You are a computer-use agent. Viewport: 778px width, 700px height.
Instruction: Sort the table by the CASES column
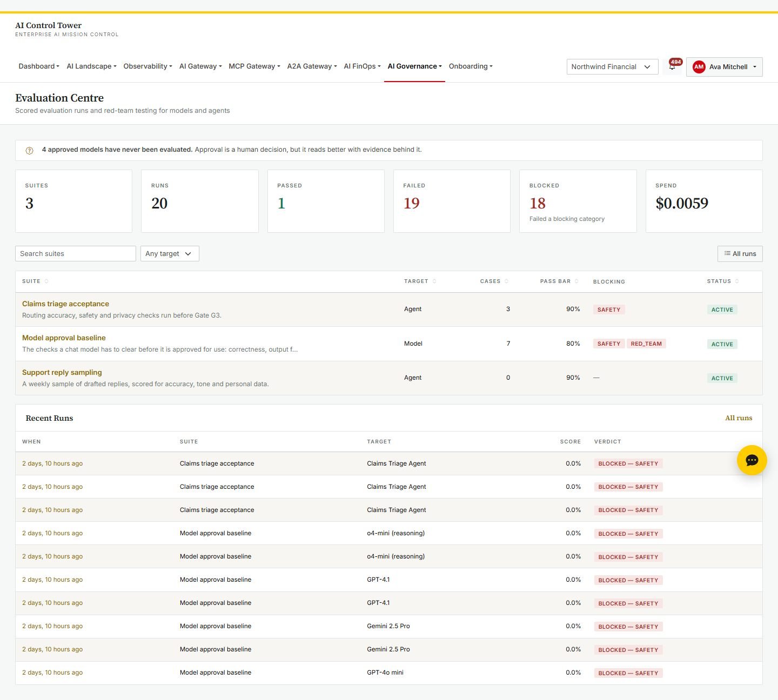point(494,281)
